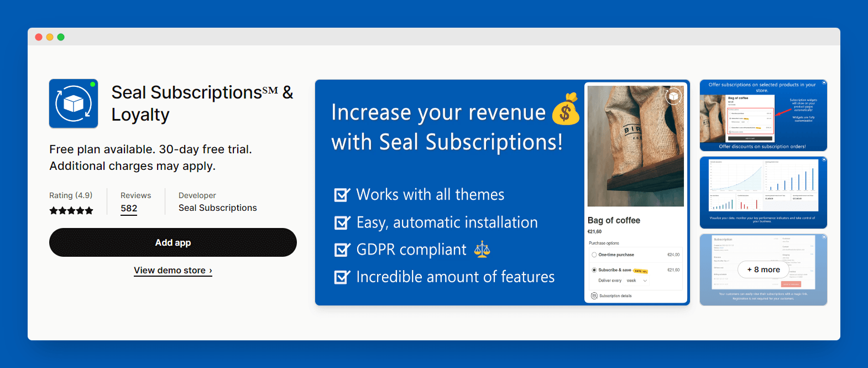868x368 pixels.
Task: Click the GDPR scales of justice icon
Action: tap(482, 250)
